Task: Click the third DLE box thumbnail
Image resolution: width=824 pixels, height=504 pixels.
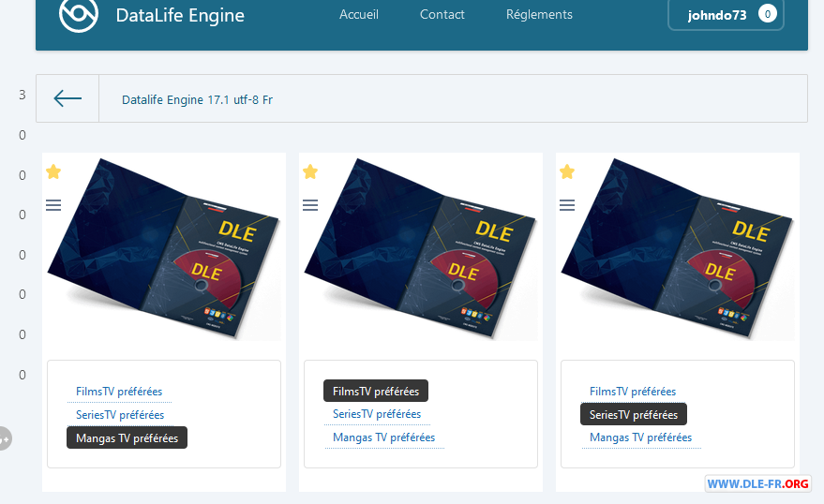Action: point(678,248)
